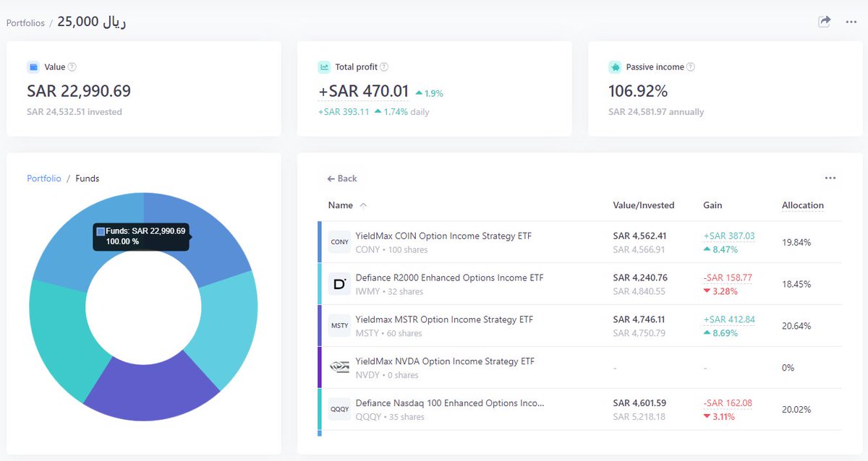Image resolution: width=868 pixels, height=461 pixels.
Task: Open YieldMax NVDA Option Income Strategy ETF
Action: tap(445, 362)
